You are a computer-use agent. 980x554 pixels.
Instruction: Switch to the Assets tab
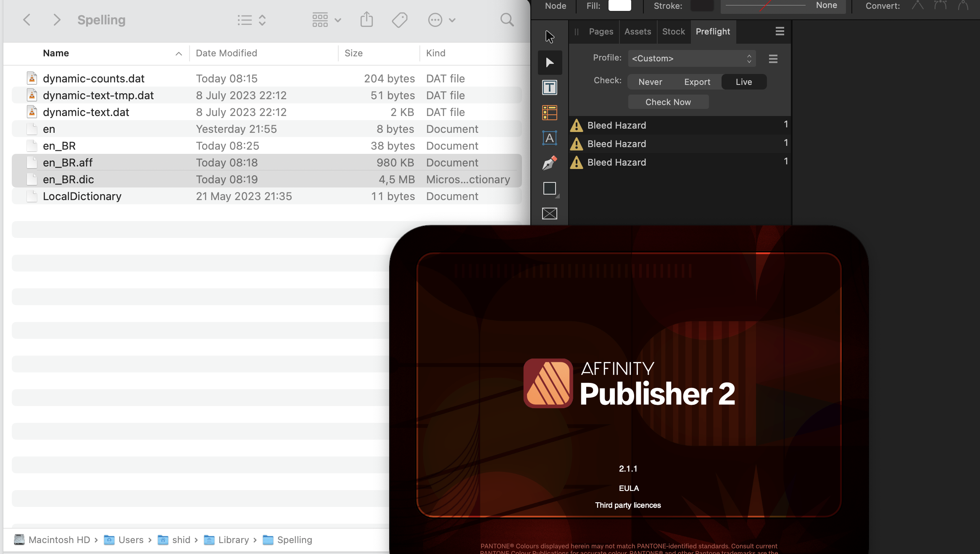tap(638, 32)
